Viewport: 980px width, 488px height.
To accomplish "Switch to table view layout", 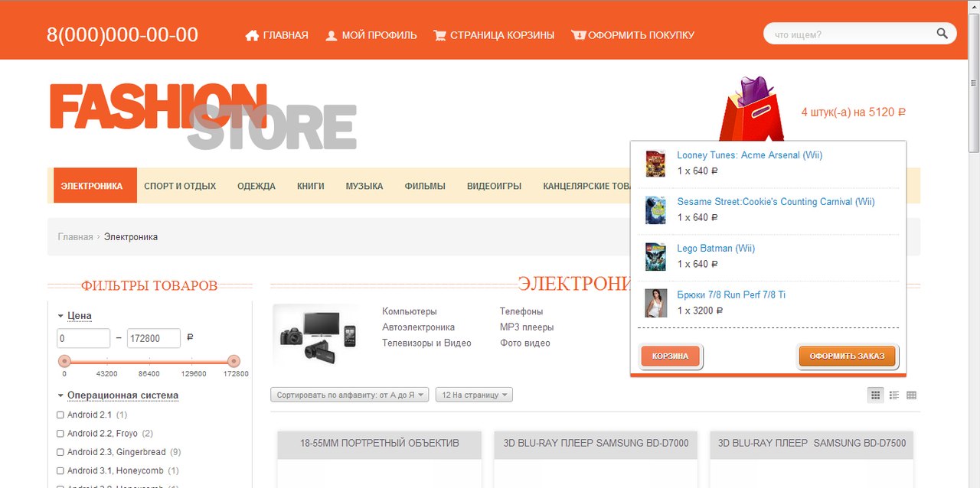I will (x=911, y=395).
